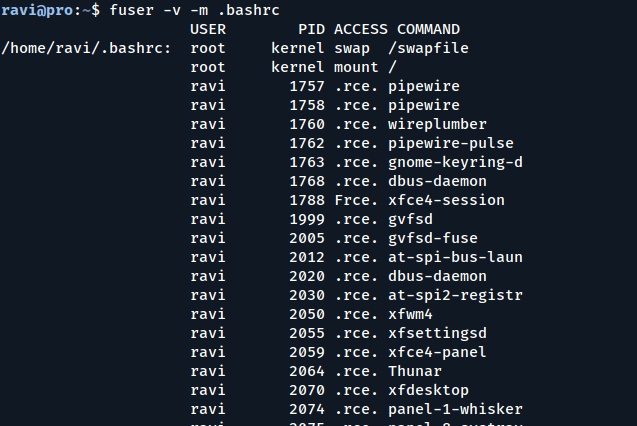Click the wireplumber process name
The width and height of the screenshot is (637, 426).
point(437,124)
